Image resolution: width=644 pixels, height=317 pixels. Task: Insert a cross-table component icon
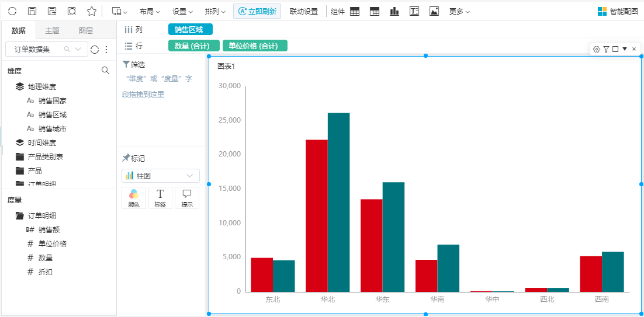(375, 12)
